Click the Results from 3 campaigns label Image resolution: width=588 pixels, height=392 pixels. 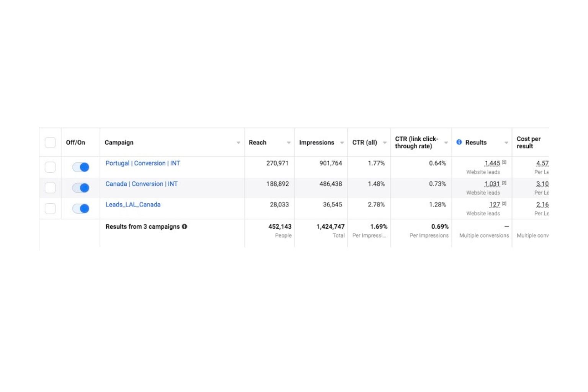coord(142,227)
